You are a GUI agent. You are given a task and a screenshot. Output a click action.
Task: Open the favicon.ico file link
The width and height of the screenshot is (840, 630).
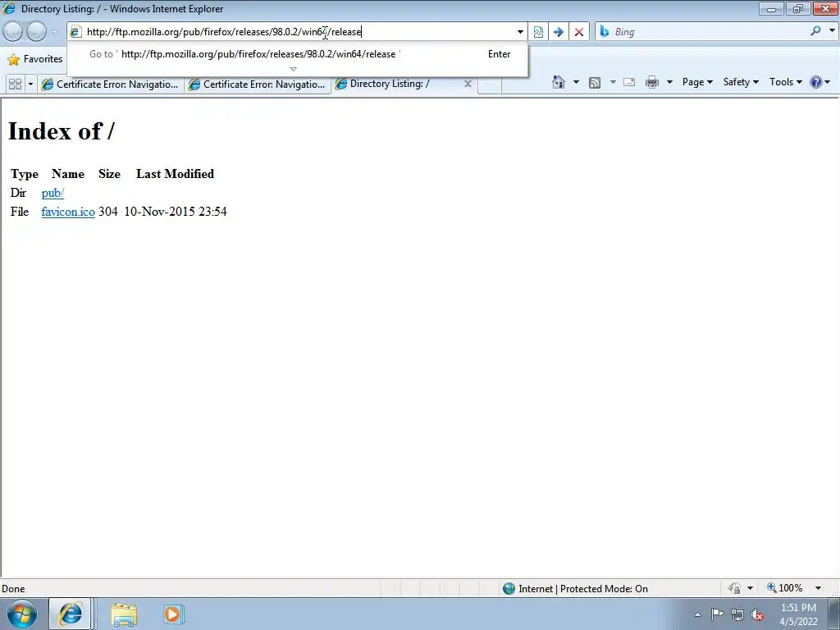(x=68, y=212)
